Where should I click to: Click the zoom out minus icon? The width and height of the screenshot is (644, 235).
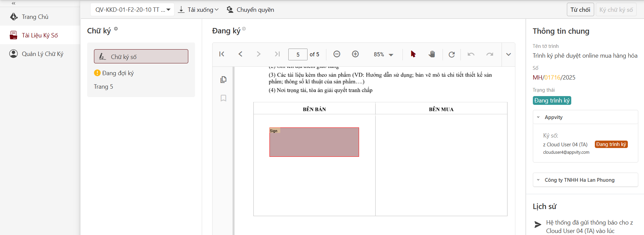click(336, 54)
